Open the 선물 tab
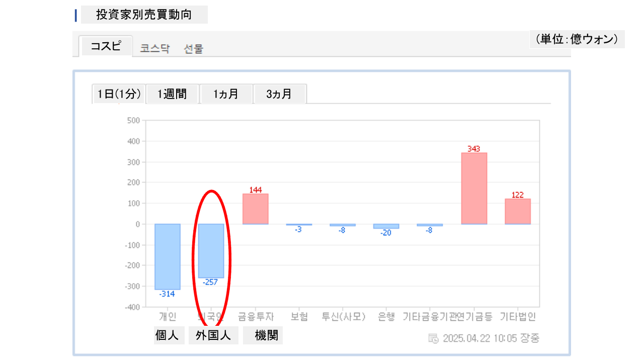Screen dimensions: 644x362 click(194, 49)
